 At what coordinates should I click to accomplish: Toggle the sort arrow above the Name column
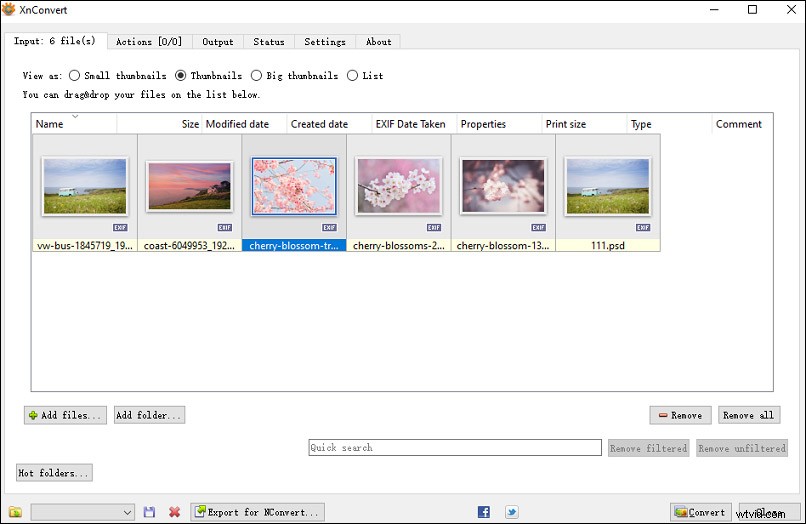tap(75, 116)
